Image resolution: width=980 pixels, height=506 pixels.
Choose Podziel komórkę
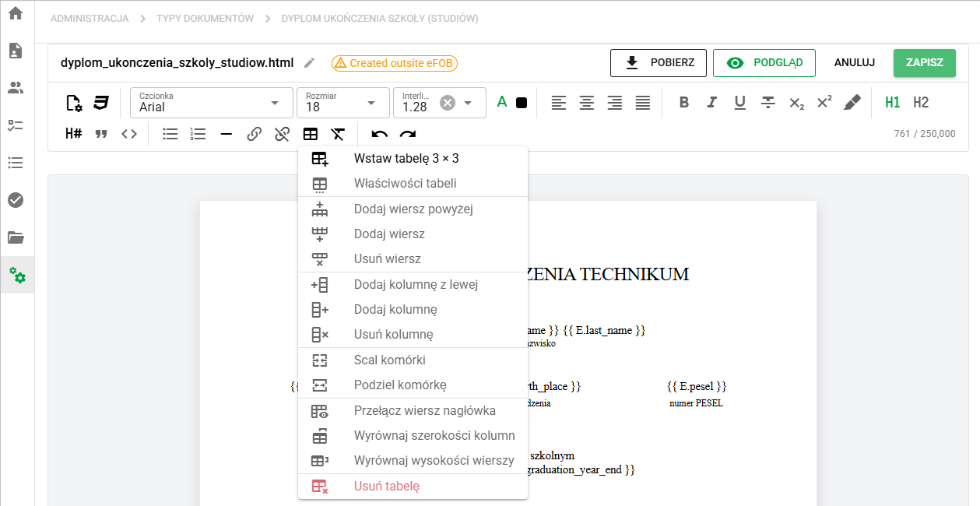(413, 385)
